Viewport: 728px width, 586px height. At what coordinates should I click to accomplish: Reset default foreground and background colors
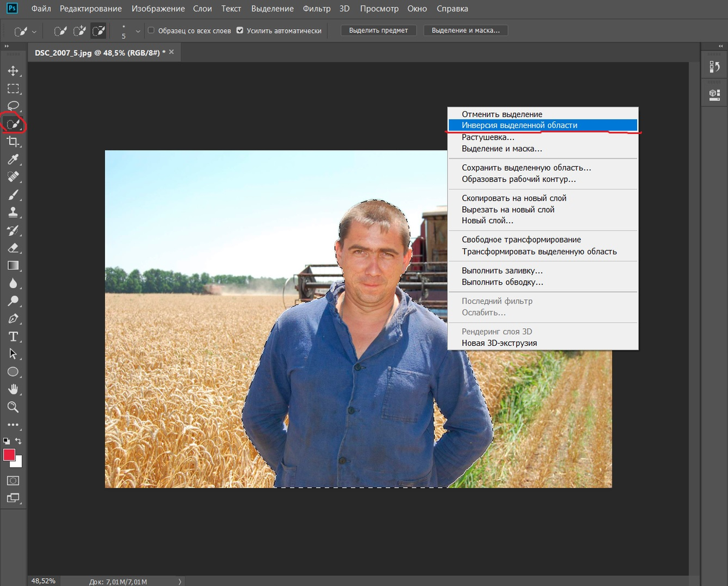6,441
